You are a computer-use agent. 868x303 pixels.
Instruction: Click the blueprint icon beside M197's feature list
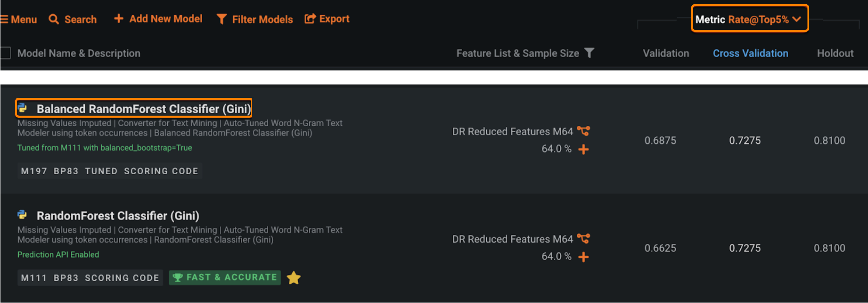click(583, 131)
